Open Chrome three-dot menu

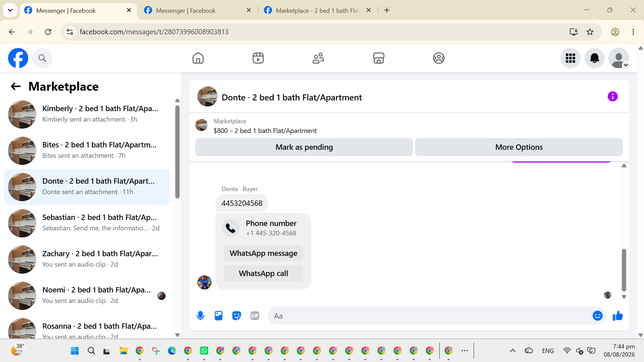pyautogui.click(x=633, y=32)
